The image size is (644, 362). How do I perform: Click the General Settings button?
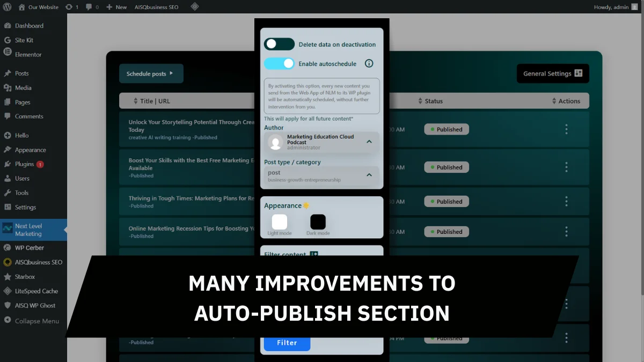pos(552,73)
